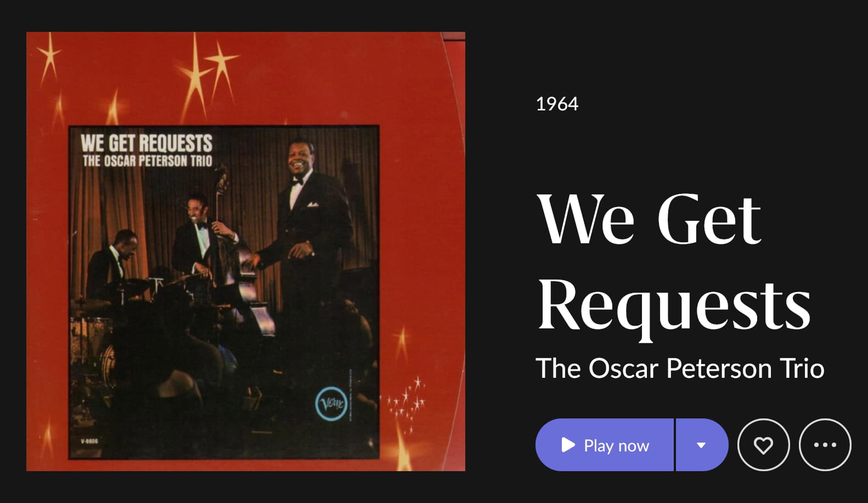The image size is (868, 503).
Task: Click THE OSCAR PETERSON TRIO text on artwork
Action: point(147,161)
